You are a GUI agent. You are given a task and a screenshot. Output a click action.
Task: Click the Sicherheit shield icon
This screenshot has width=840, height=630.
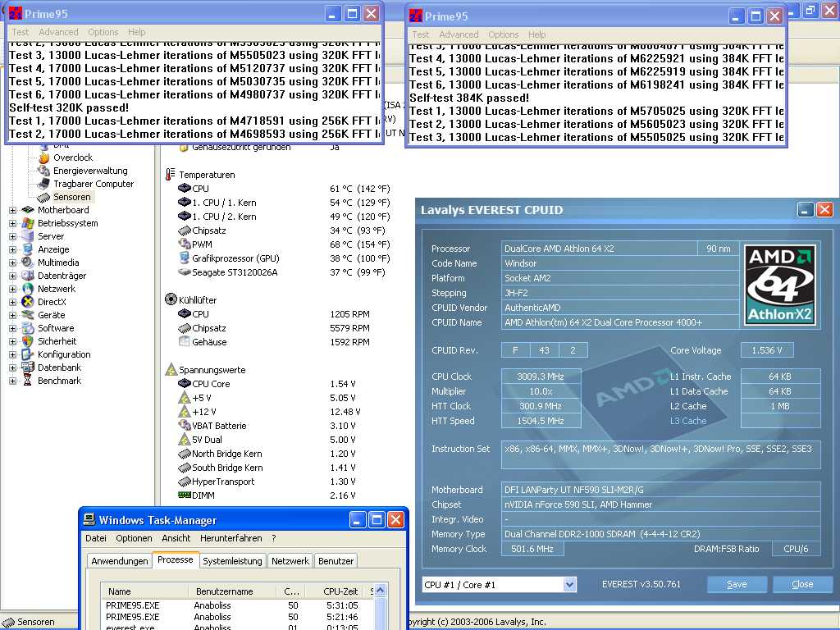tap(28, 341)
